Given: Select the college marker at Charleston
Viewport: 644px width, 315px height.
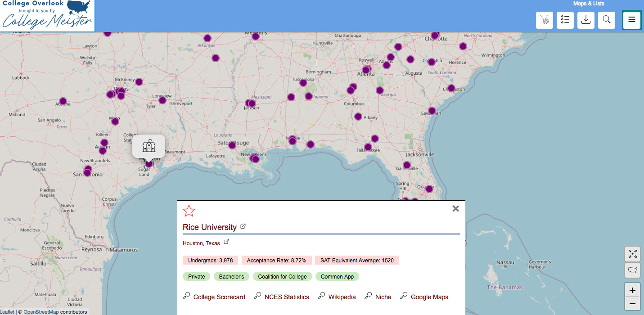Looking at the screenshot, I should point(451,88).
